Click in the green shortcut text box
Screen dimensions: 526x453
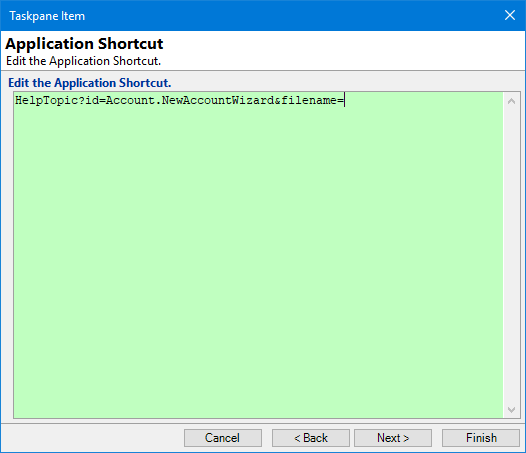point(258,255)
